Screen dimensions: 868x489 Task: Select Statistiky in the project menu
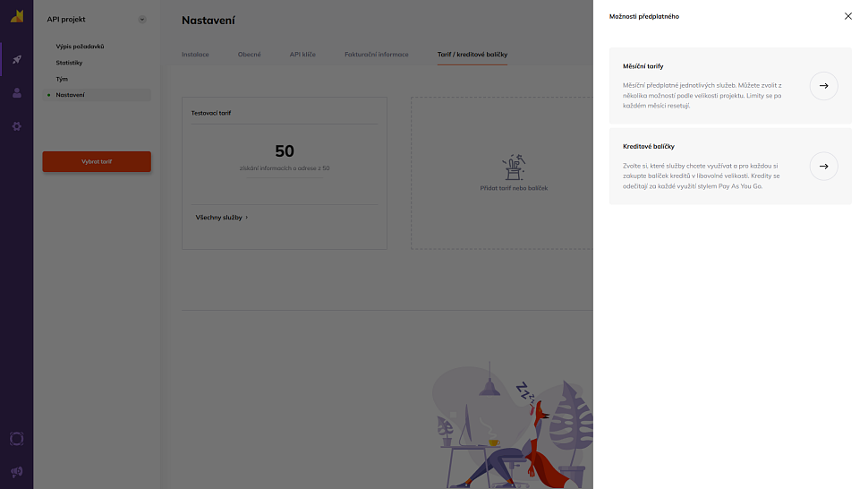click(69, 63)
